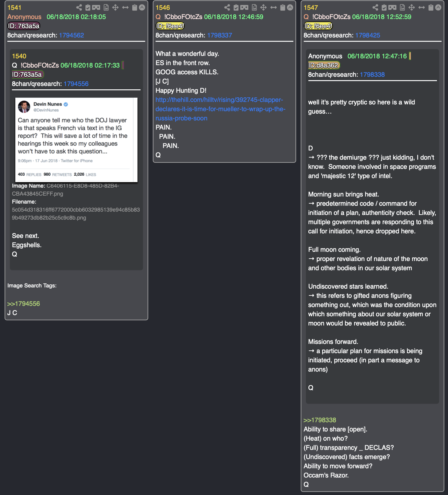
Task: Click the ID 763a5a badge on post 1541
Action: point(24,26)
